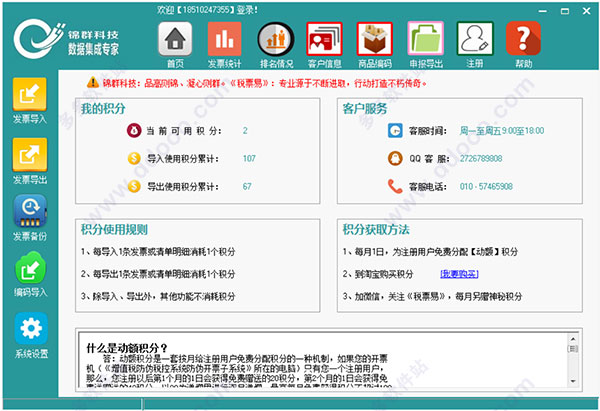Click the warning triangle notice icon

pyautogui.click(x=93, y=82)
